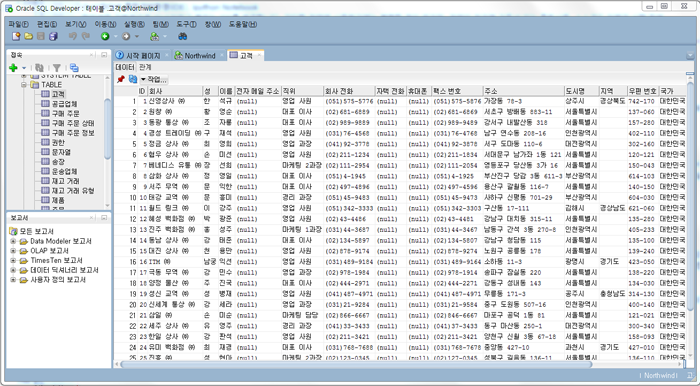Expand the 데이터 딕셔너리 보고서 node
Image resolution: width=700 pixels, height=386 pixels.
(13, 270)
